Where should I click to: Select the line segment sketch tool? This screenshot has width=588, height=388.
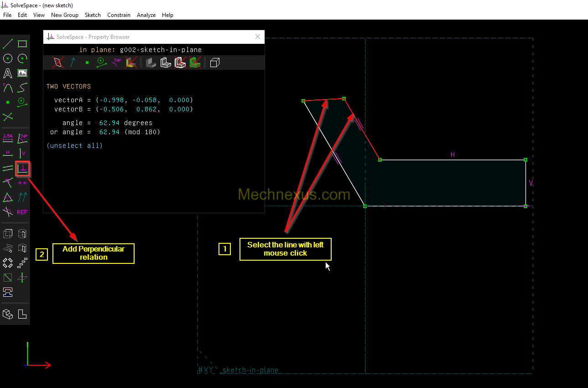coord(8,44)
